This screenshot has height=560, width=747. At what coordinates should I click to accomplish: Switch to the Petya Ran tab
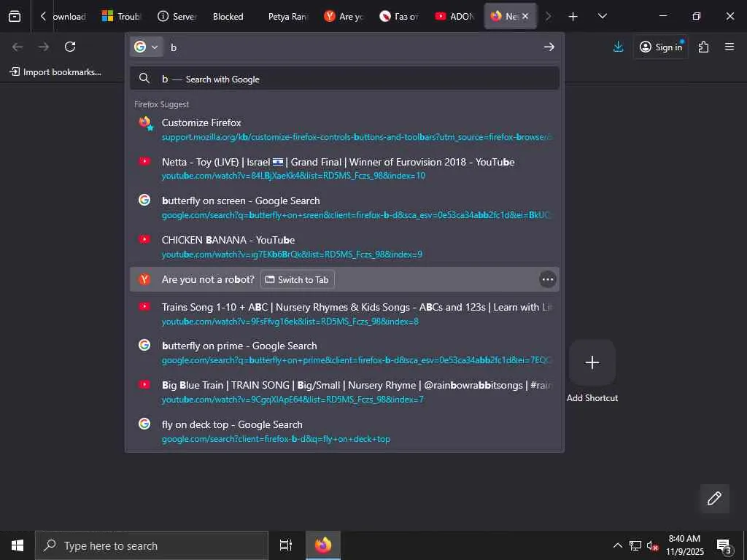(x=287, y=16)
